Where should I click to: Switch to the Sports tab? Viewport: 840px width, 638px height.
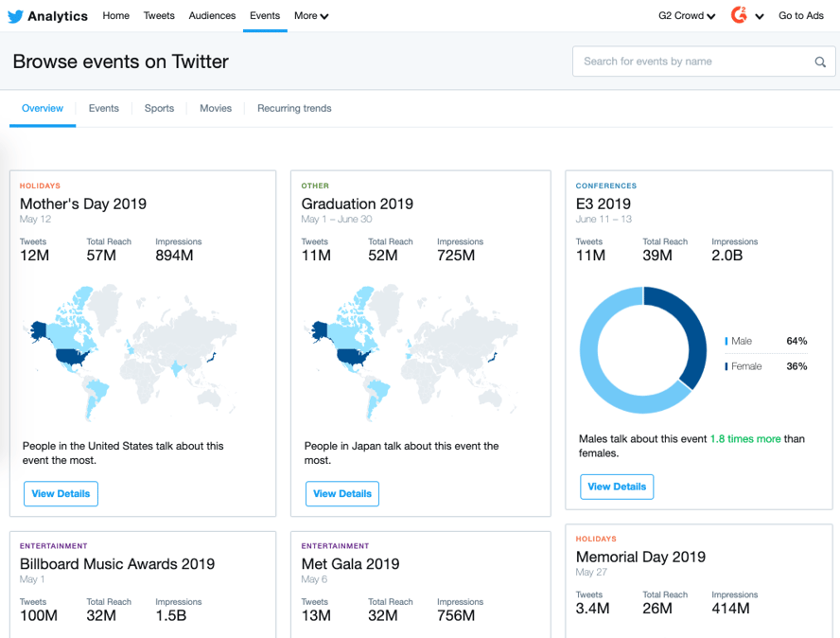[159, 108]
